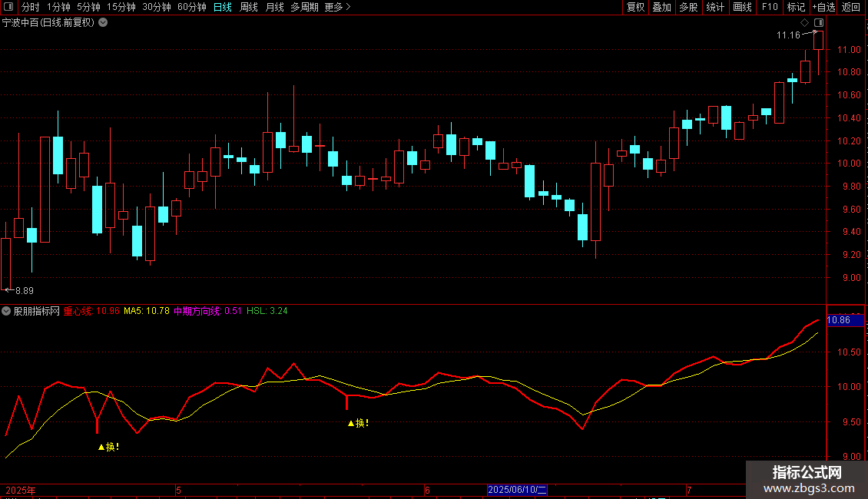Viewport: 868px width, 499px height.
Task: Click the panel layout icon near 11.16 label
Action: [819, 23]
